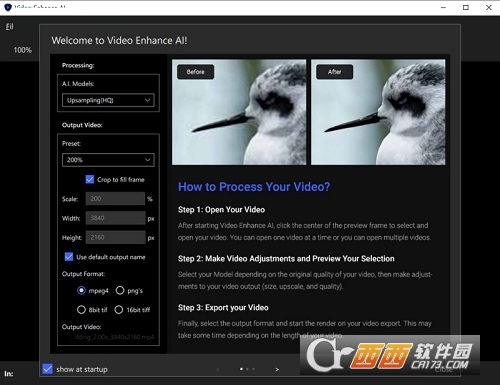Open the A.I. Models dropdown showing Upsampling(HQ)
The image size is (500, 385).
(108, 100)
